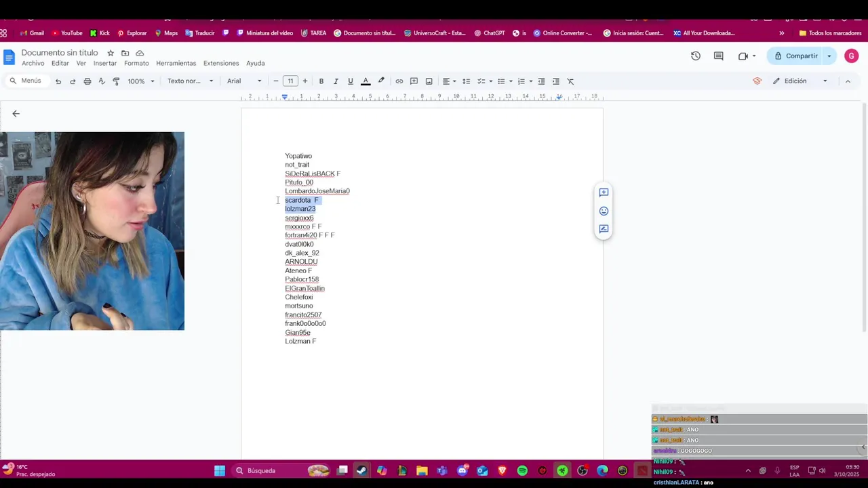Image resolution: width=868 pixels, height=488 pixels.
Task: Add a comment from the toolbar
Action: [414, 81]
